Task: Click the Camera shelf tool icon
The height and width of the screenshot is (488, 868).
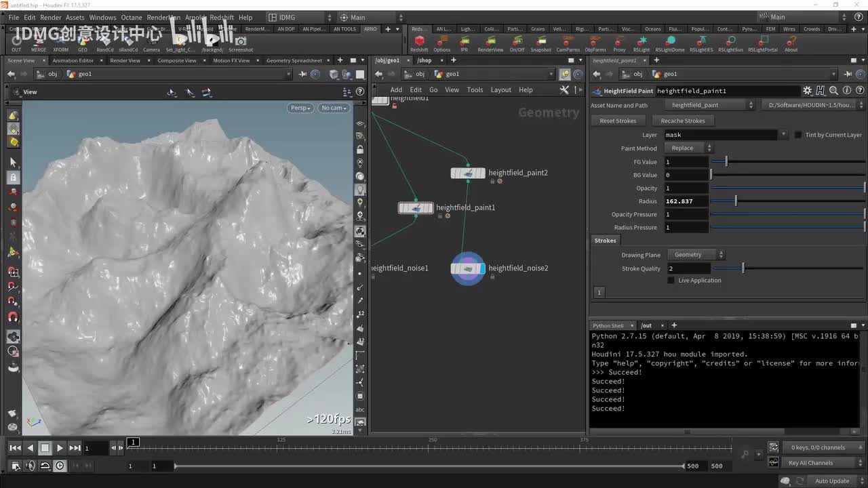Action: [151, 42]
